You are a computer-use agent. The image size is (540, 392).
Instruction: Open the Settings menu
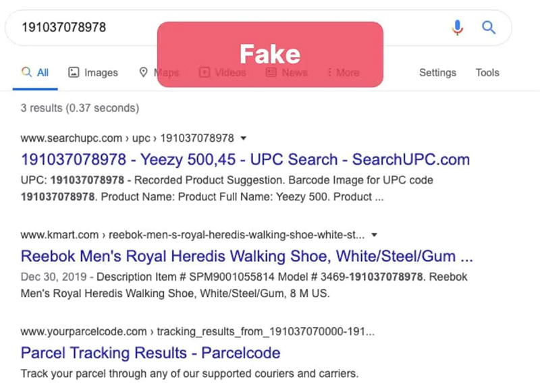437,73
